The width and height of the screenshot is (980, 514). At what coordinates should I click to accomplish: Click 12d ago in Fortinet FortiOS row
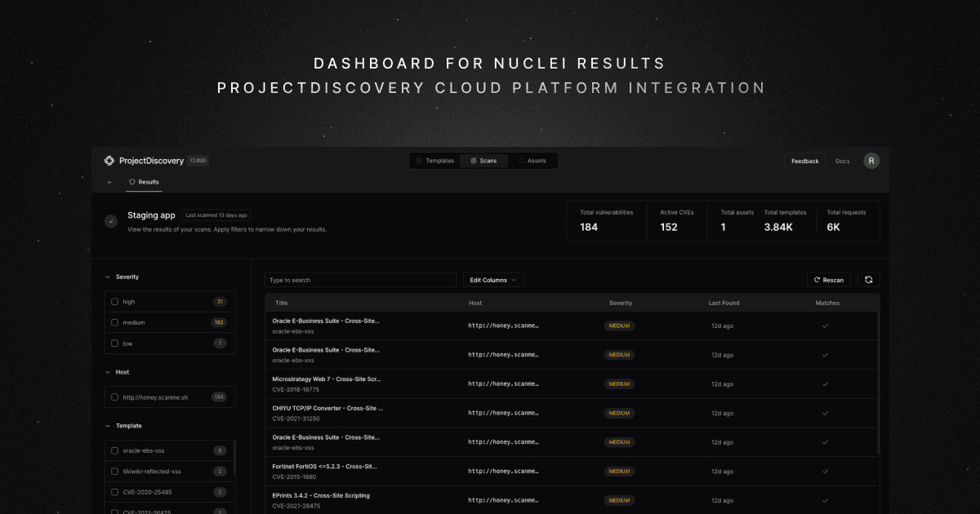[x=722, y=472]
